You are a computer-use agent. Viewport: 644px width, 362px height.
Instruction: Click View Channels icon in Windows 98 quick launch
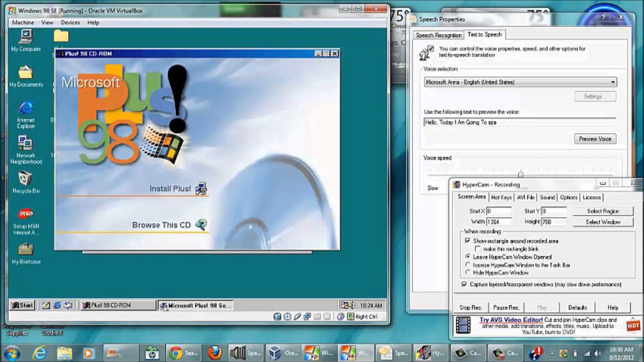[68, 305]
